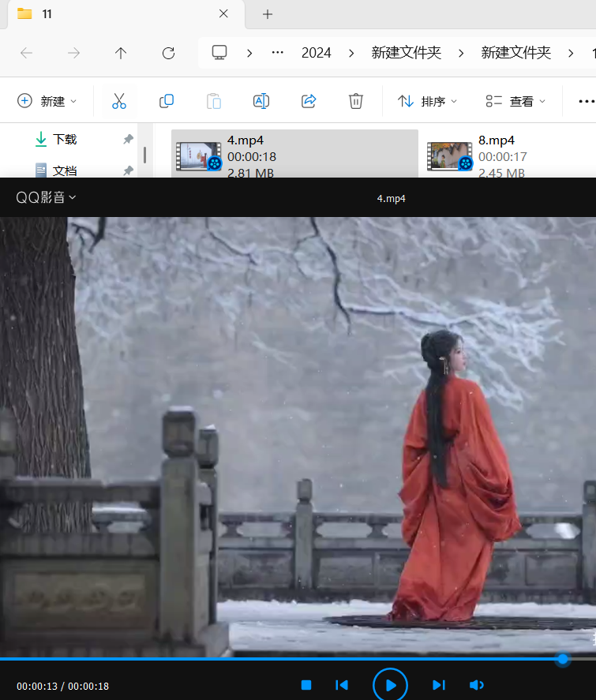This screenshot has width=596, height=700.
Task: Open the QQ影音 main menu dropdown
Action: (x=46, y=197)
